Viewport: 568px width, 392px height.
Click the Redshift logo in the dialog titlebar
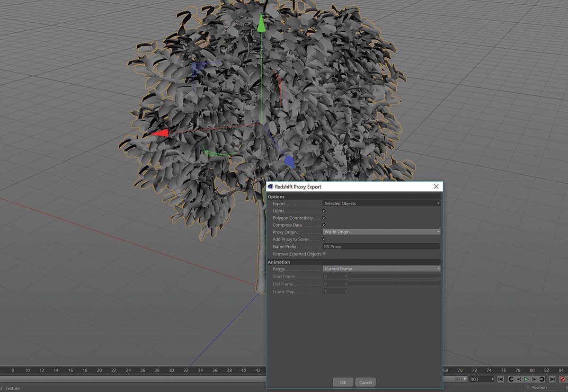270,187
